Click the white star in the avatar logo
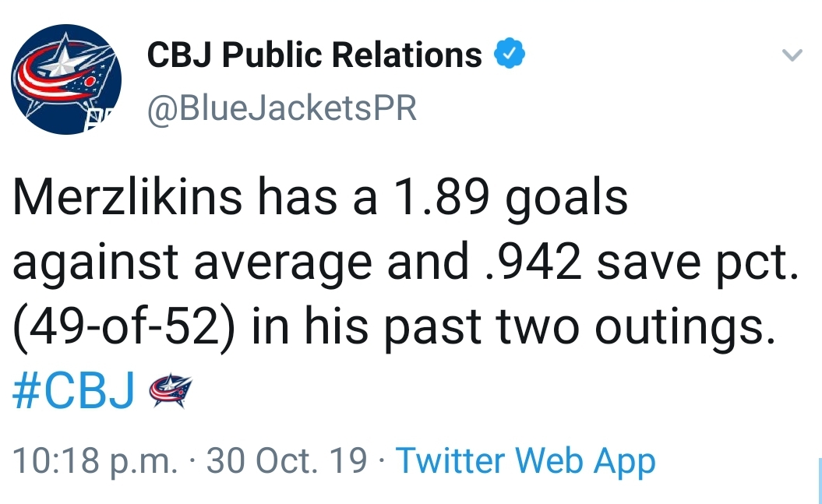 (x=62, y=58)
